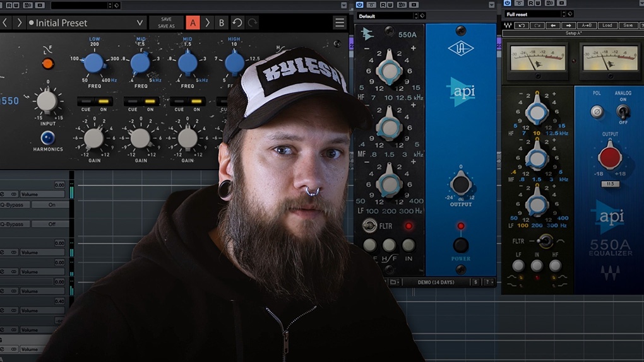Go to previous preset in Initial Preset plugin
644x362 pixels.
pos(5,23)
